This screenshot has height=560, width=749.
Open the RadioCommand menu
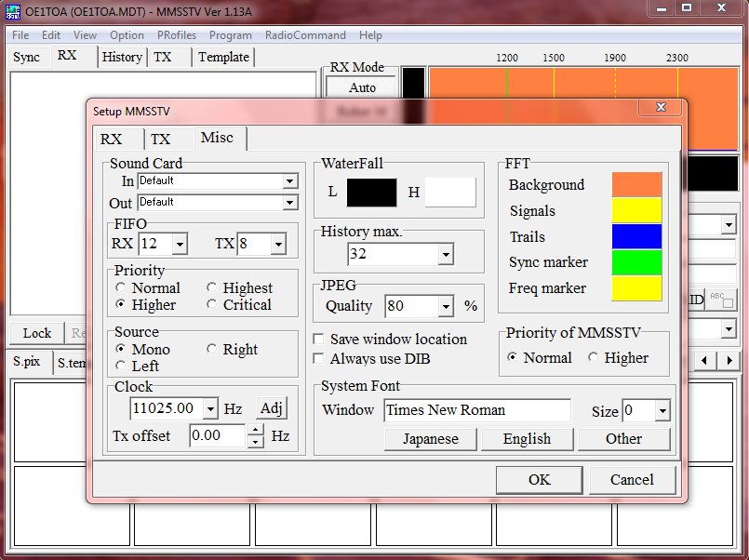coord(305,35)
